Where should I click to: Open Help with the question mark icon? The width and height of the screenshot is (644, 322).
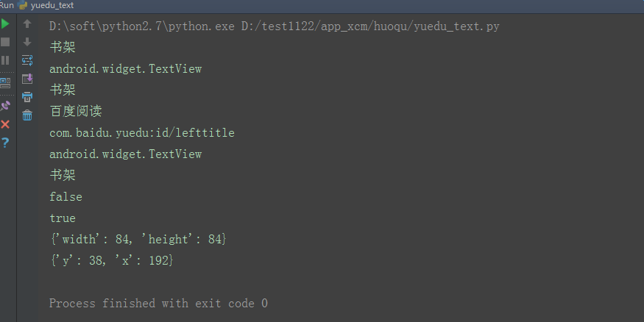click(x=6, y=142)
